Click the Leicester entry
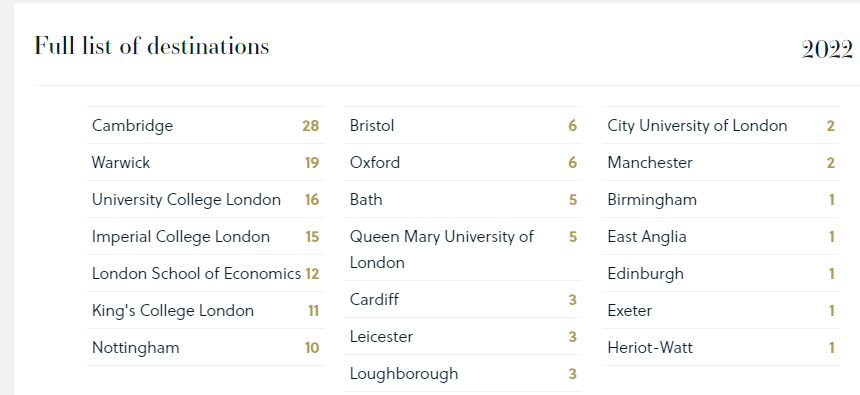 463,336
